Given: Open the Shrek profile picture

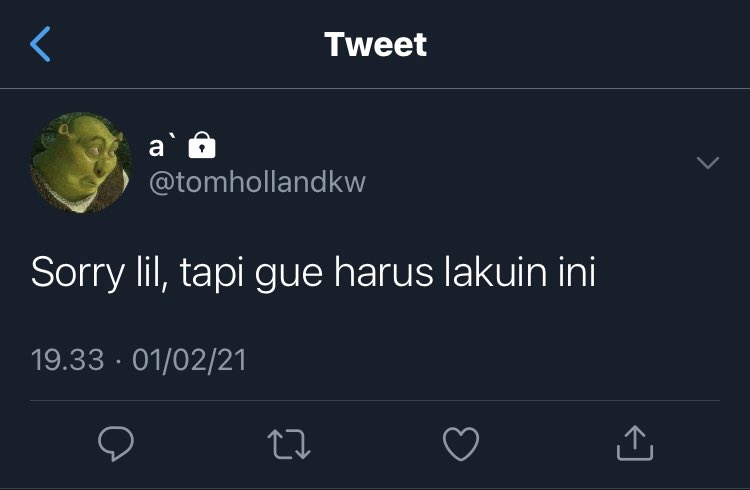Looking at the screenshot, I should click(x=81, y=163).
